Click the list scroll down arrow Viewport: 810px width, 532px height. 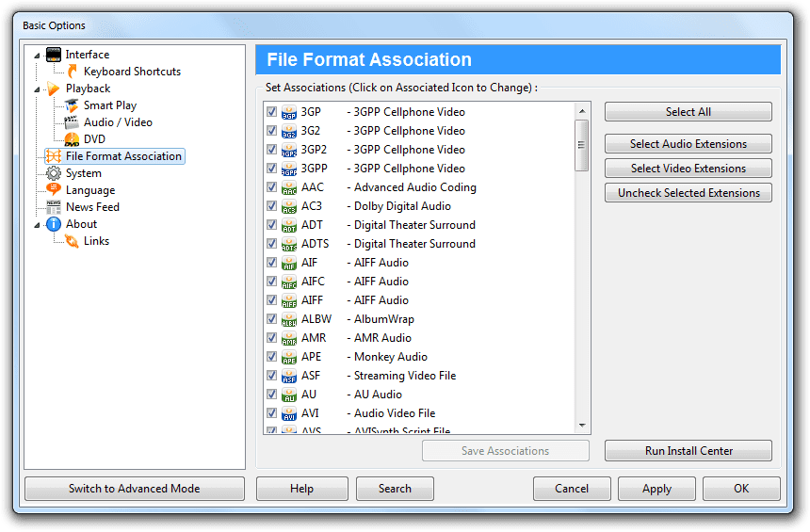[x=582, y=426]
